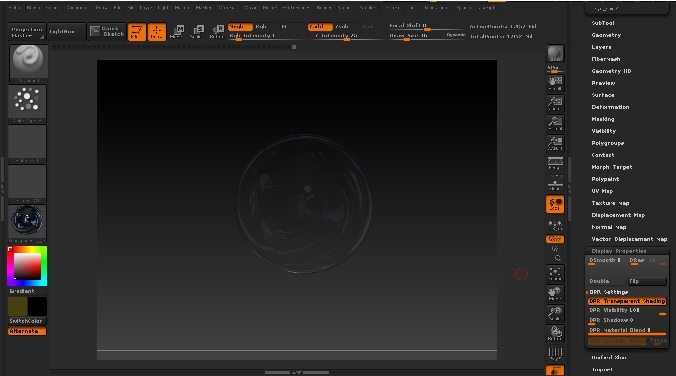The width and height of the screenshot is (676, 376).
Task: Select the Scroll canvas icon
Action: (x=555, y=83)
